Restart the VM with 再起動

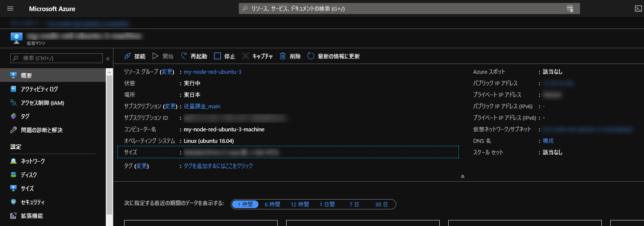[194, 56]
